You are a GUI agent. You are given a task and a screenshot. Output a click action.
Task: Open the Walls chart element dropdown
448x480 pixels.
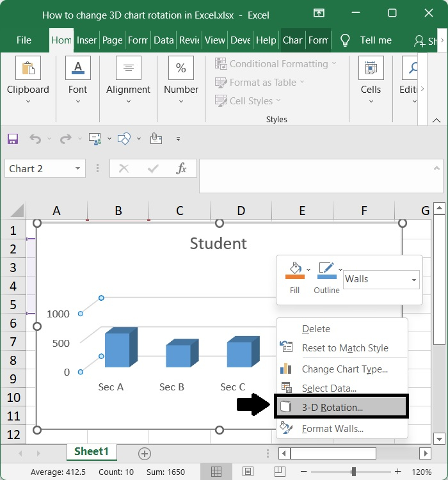click(413, 280)
